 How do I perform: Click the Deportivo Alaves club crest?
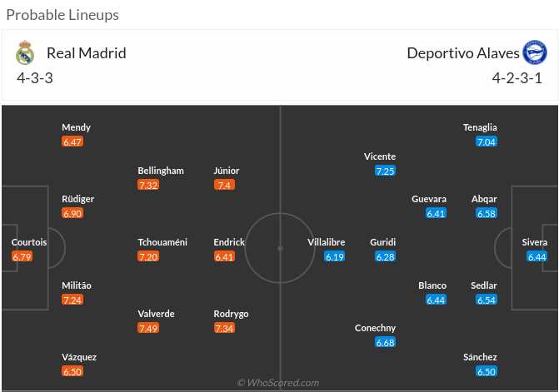534,53
